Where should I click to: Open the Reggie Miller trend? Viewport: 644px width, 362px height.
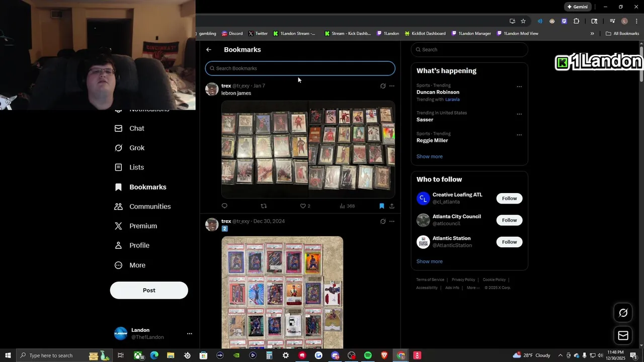tap(432, 140)
